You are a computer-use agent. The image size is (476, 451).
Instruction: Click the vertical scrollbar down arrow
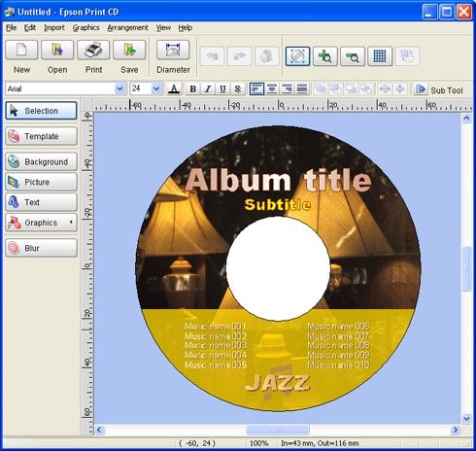[466, 419]
